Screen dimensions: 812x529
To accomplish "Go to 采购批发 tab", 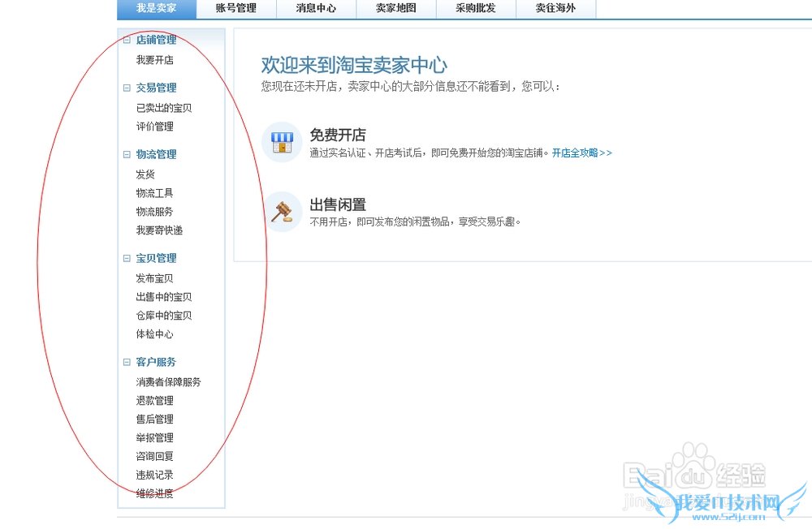I will 476,8.
